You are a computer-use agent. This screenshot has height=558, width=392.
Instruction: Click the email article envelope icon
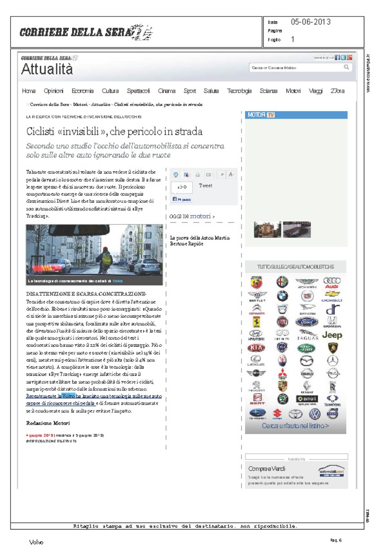pos(208,174)
